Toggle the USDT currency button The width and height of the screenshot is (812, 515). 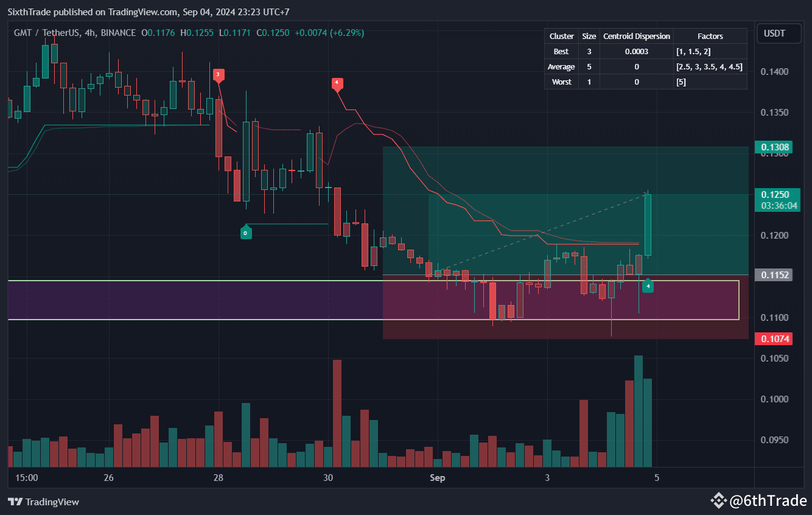(x=779, y=33)
